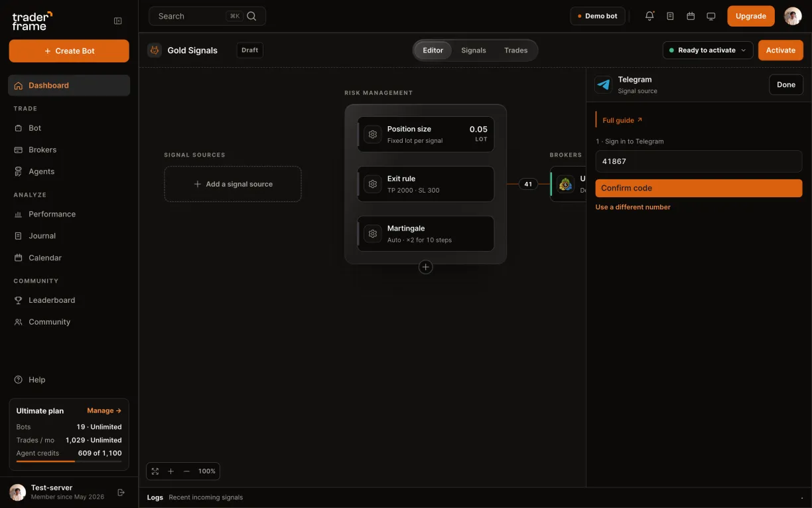Screen dimensions: 812x508
Task: Open Performance in the sidebar
Action: [x=69, y=214]
